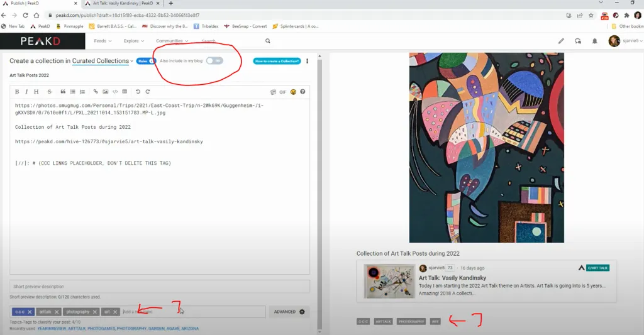
Task: Insert a code block
Action: 115,92
